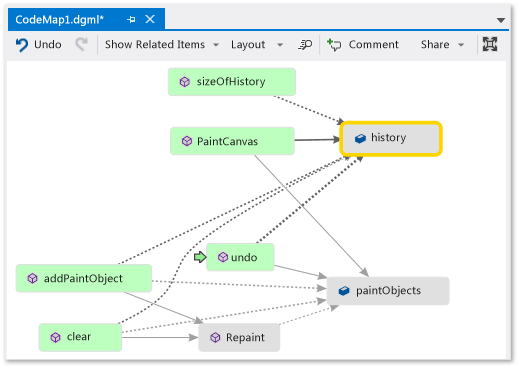Click the grayed-out Redo arrow icon

pos(81,44)
